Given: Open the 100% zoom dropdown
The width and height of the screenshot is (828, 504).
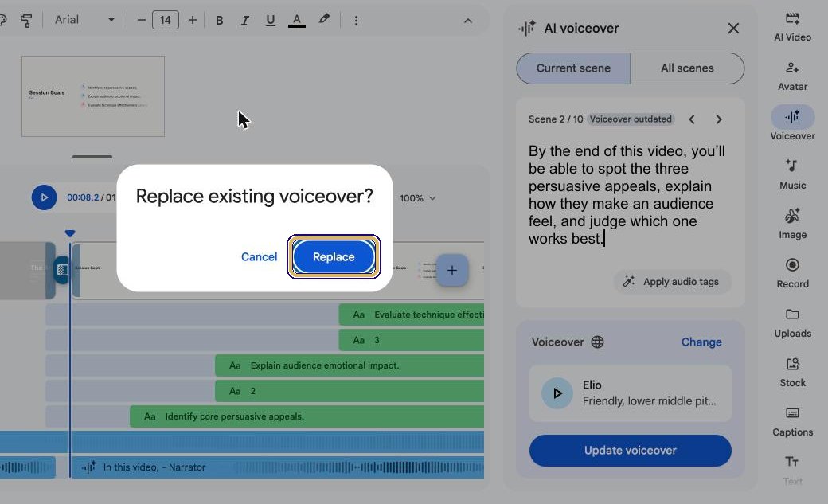Looking at the screenshot, I should pyautogui.click(x=417, y=198).
